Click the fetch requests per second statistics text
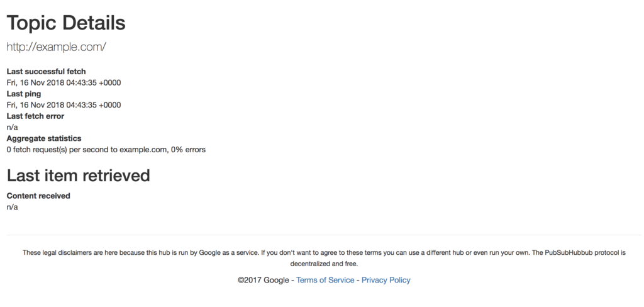644x307 pixels. coord(106,150)
